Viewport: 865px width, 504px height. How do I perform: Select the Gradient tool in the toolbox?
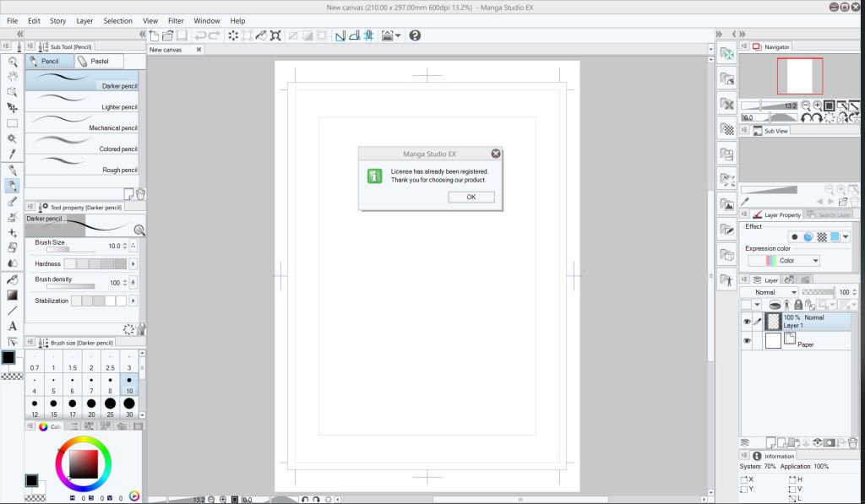click(13, 295)
